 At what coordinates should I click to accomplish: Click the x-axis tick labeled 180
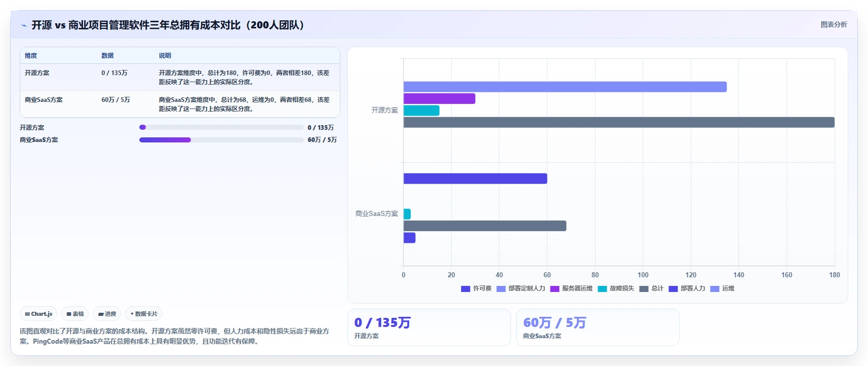click(835, 275)
